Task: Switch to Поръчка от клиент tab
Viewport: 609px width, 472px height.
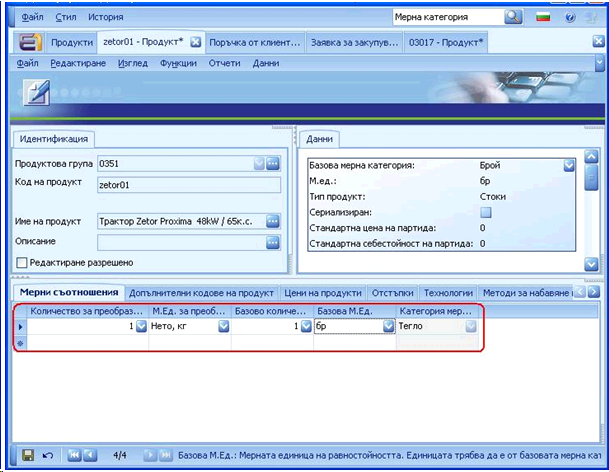Action: coord(255,42)
